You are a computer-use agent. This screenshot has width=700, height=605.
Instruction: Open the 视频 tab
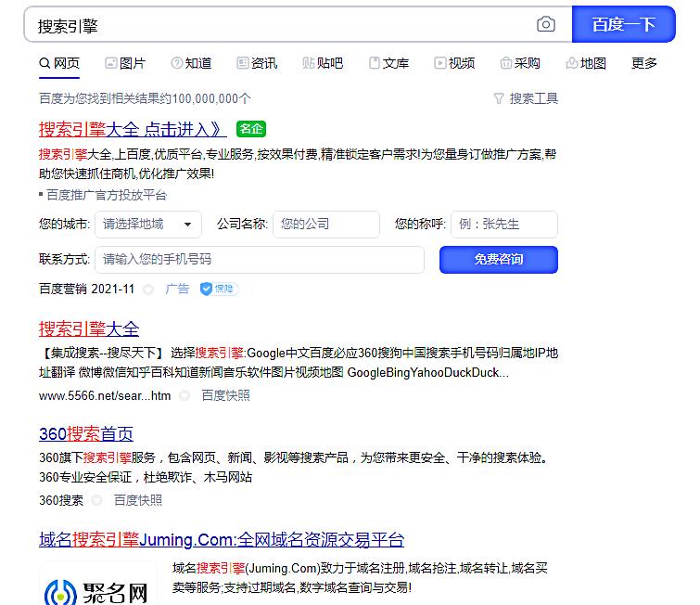454,63
